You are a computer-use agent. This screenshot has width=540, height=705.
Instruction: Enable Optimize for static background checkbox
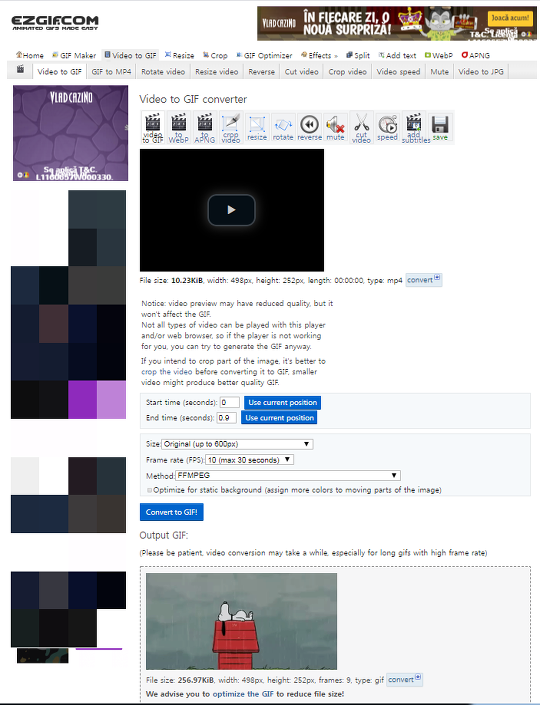click(x=150, y=490)
